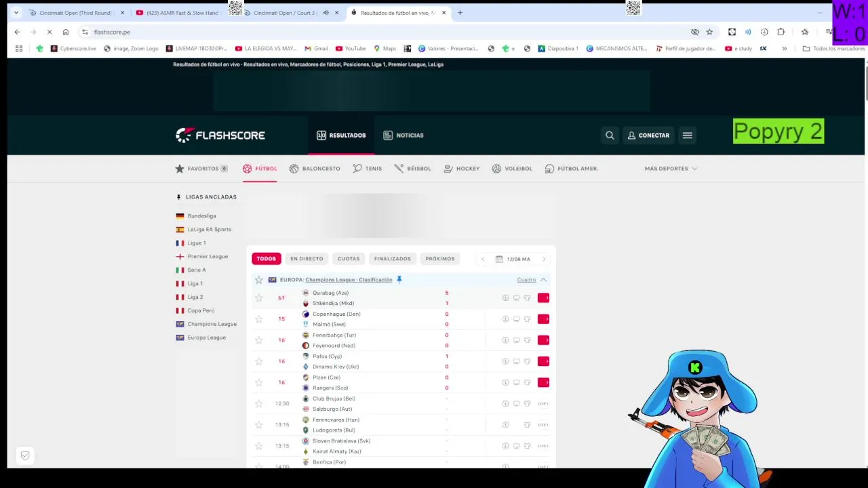Stop loading the page in browser toolbar

click(x=49, y=32)
